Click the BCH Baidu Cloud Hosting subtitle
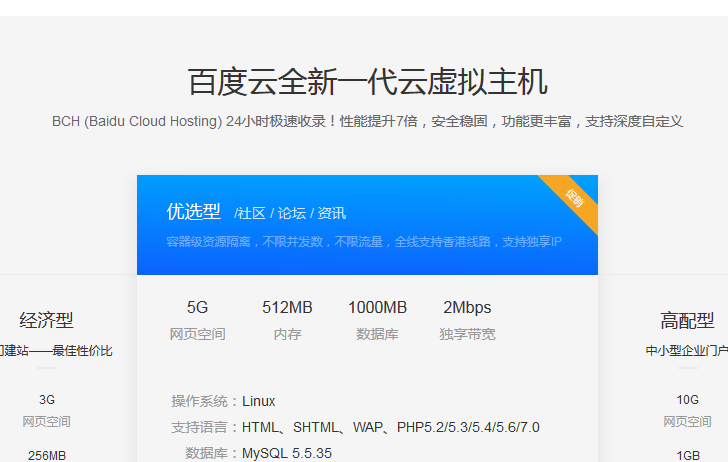This screenshot has height=462, width=728. (367, 122)
